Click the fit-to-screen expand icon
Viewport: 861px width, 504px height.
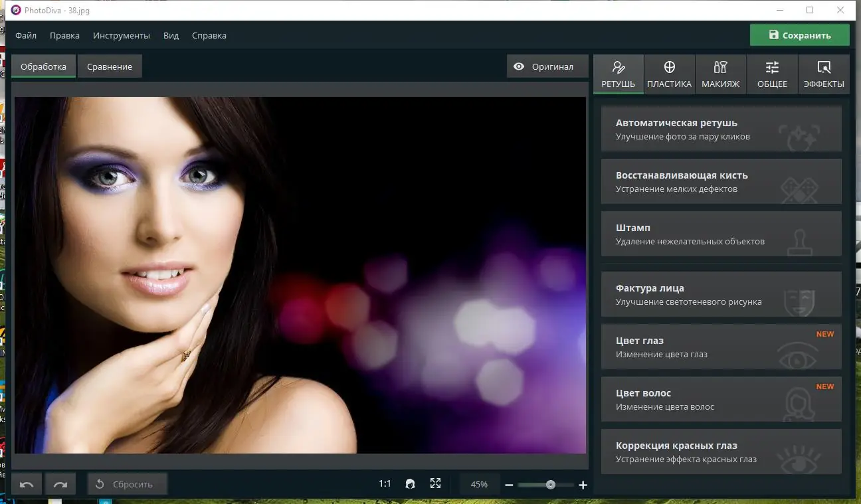click(435, 484)
